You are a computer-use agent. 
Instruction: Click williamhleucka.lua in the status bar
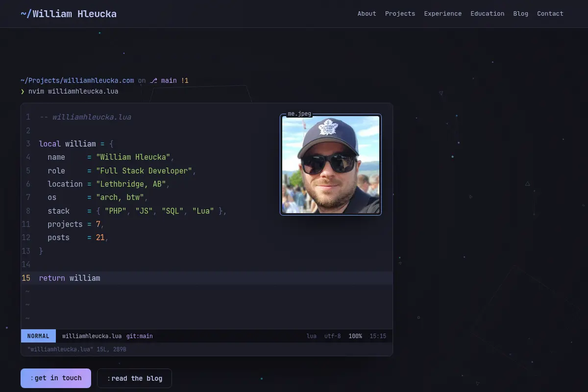[92, 336]
